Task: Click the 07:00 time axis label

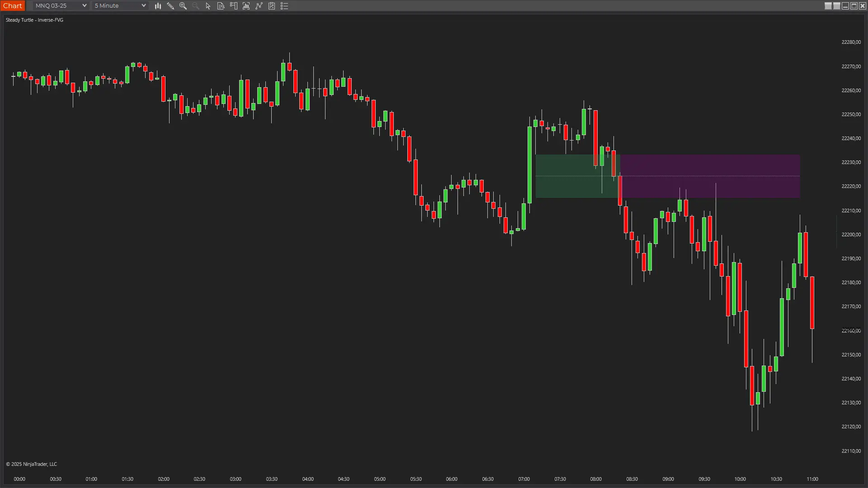Action: click(524, 479)
